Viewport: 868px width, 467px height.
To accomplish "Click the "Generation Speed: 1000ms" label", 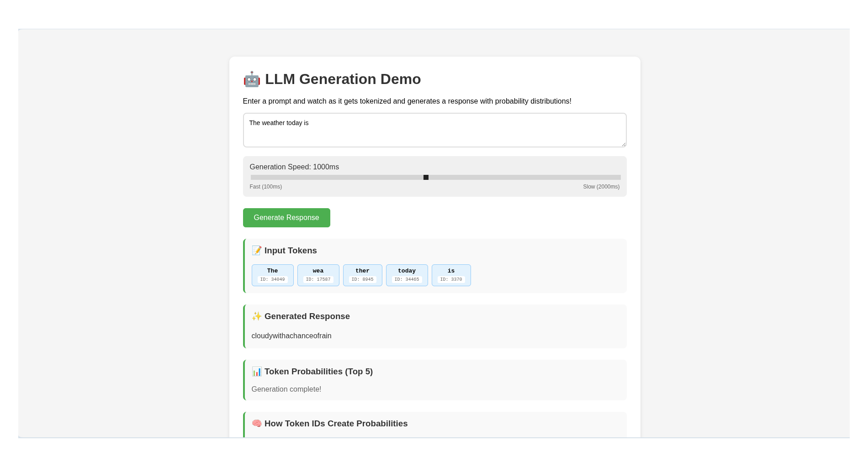I will 294,167.
